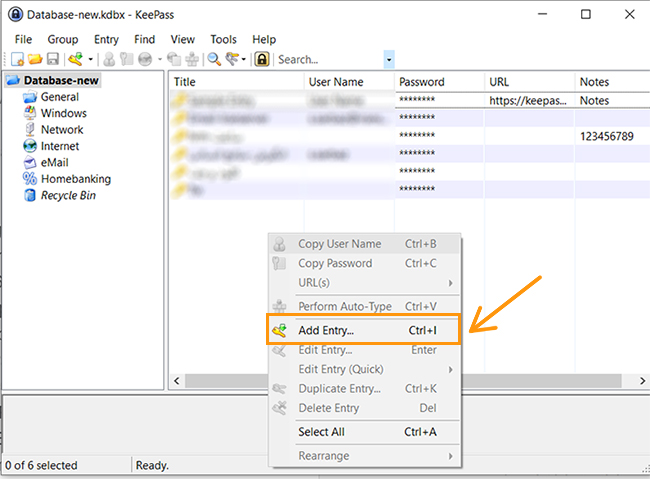Click the New database toolbar icon
Viewport: 650px width, 479px height.
pyautogui.click(x=17, y=59)
